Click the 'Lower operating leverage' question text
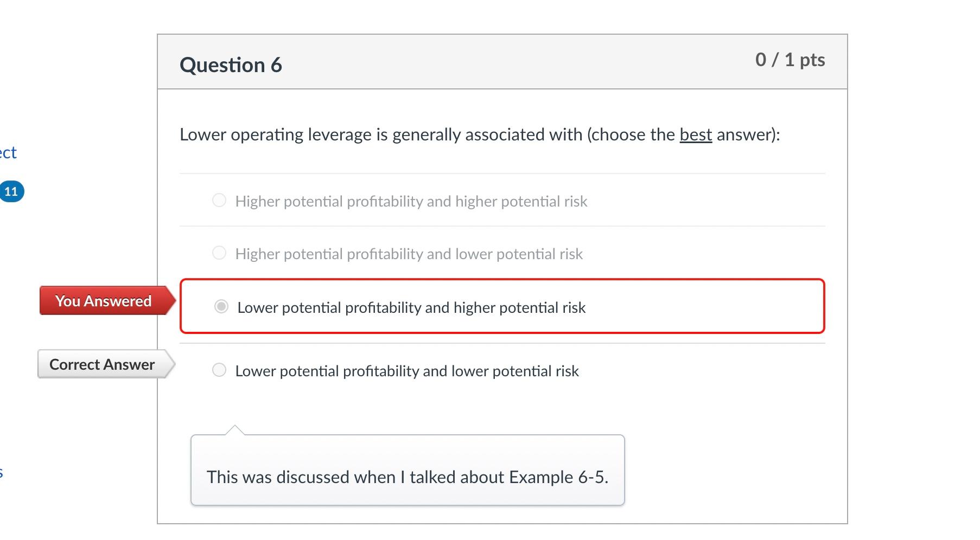 380,134
